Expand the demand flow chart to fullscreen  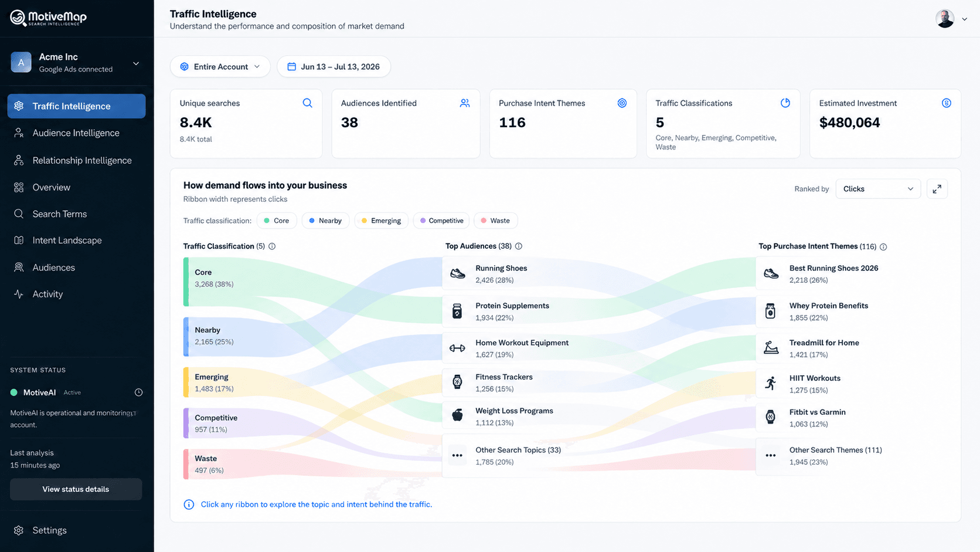click(937, 189)
